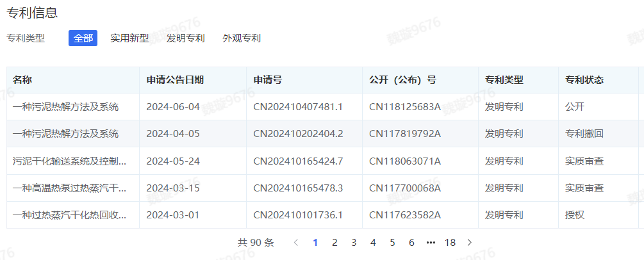Filter by 外观专利 patent type
Image resolution: width=644 pixels, height=260 pixels.
pyautogui.click(x=242, y=38)
